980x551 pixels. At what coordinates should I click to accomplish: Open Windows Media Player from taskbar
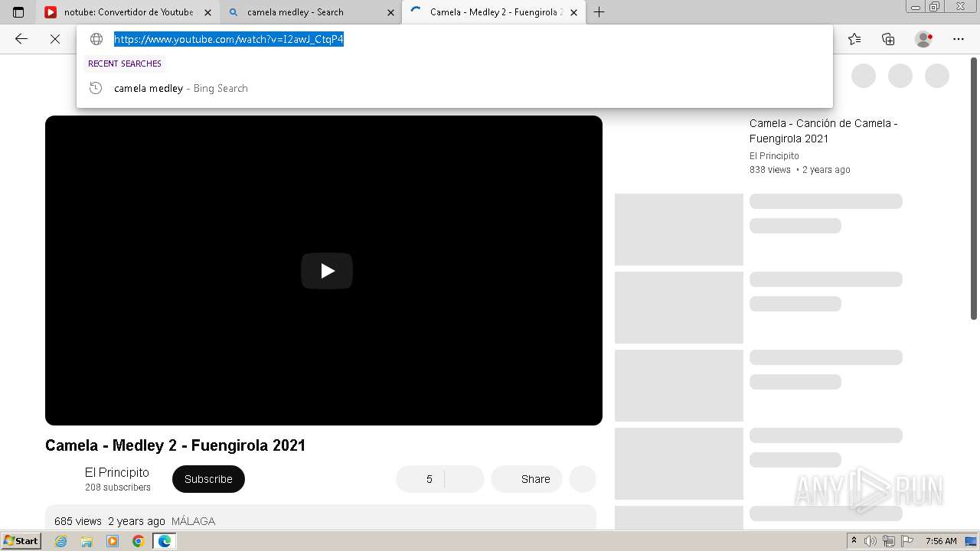[x=113, y=541]
